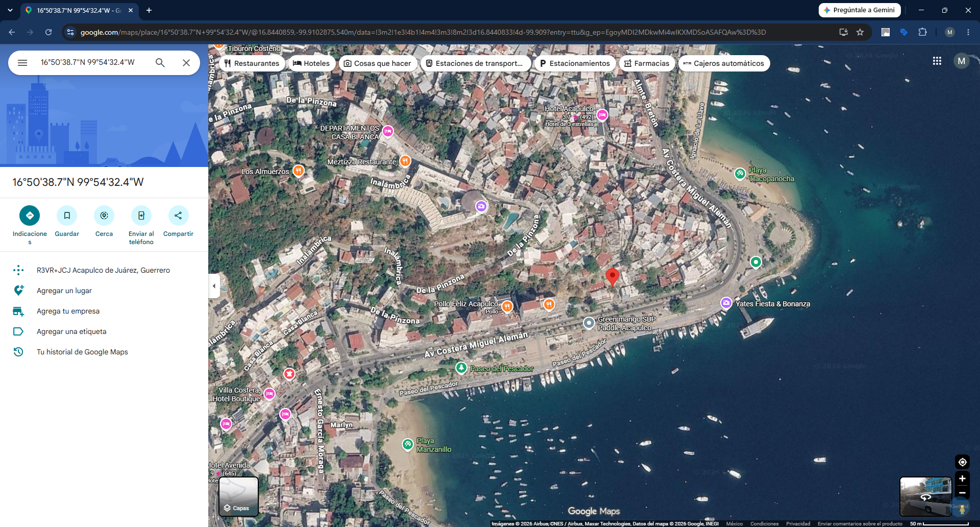Screen dimensions: 980x527
Task: Click the Indicaciones directions icon
Action: (30, 215)
